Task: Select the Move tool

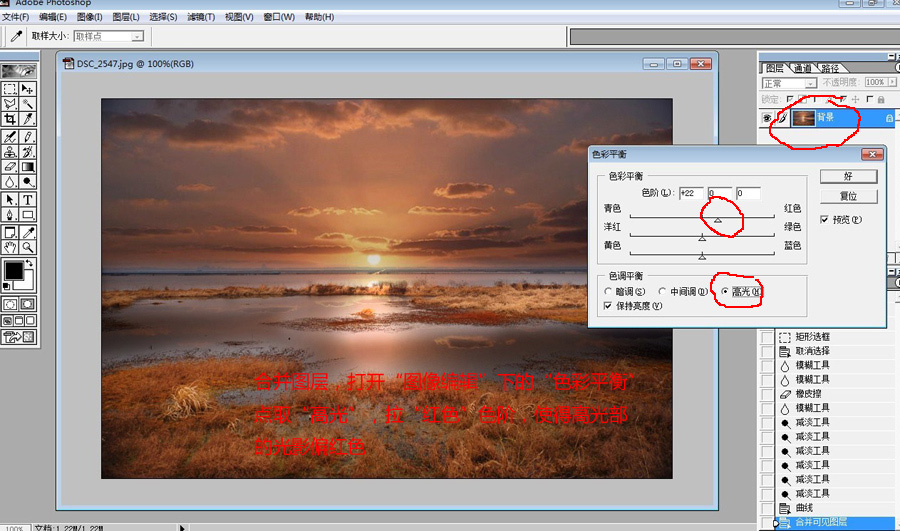Action: [28, 89]
